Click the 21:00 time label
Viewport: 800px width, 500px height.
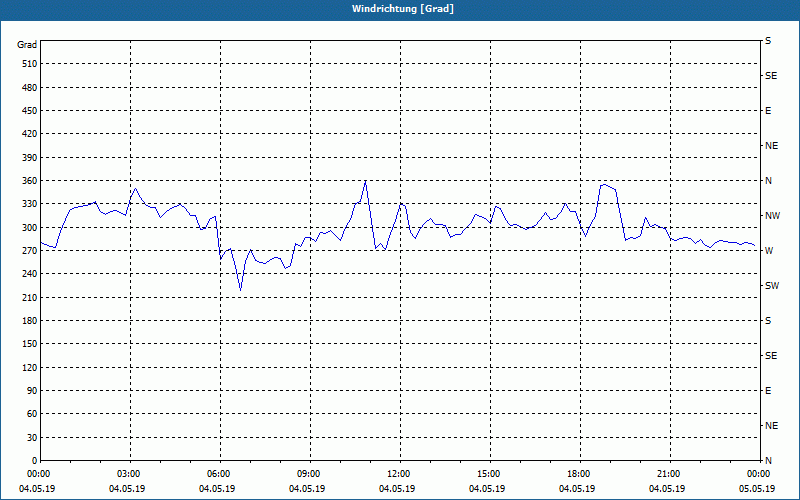tap(668, 474)
